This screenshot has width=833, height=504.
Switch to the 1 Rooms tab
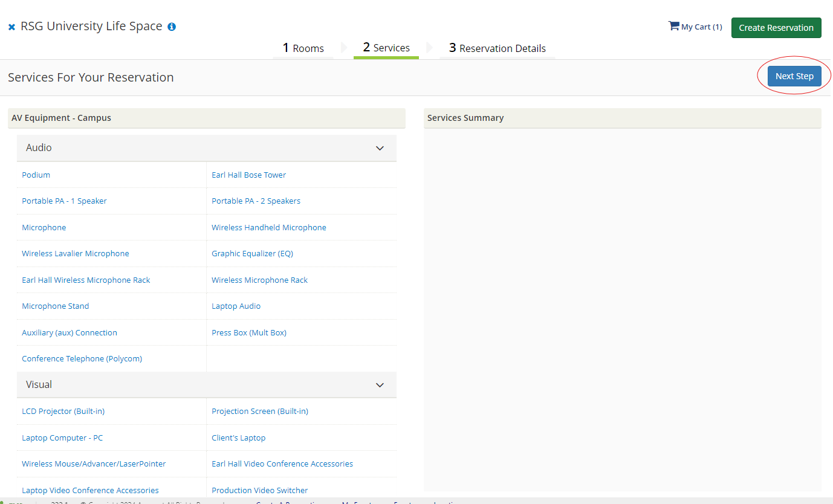tap(303, 48)
